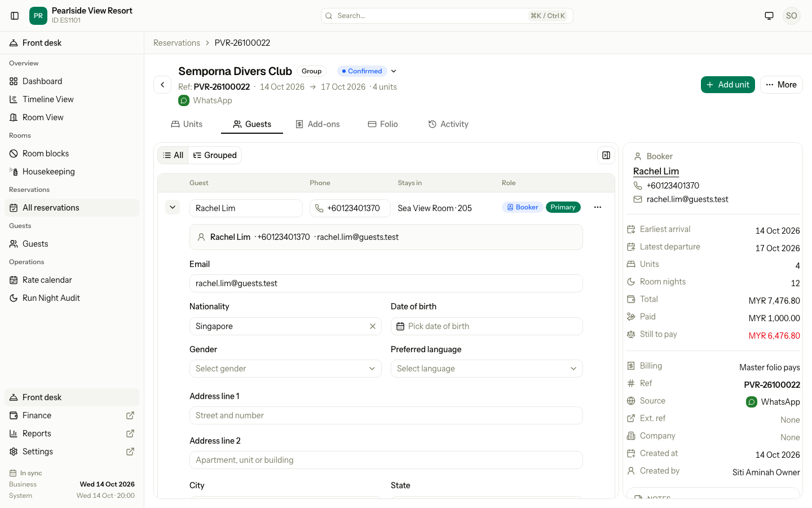Switch to the Add-ons tab
The width and height of the screenshot is (812, 508).
click(318, 124)
